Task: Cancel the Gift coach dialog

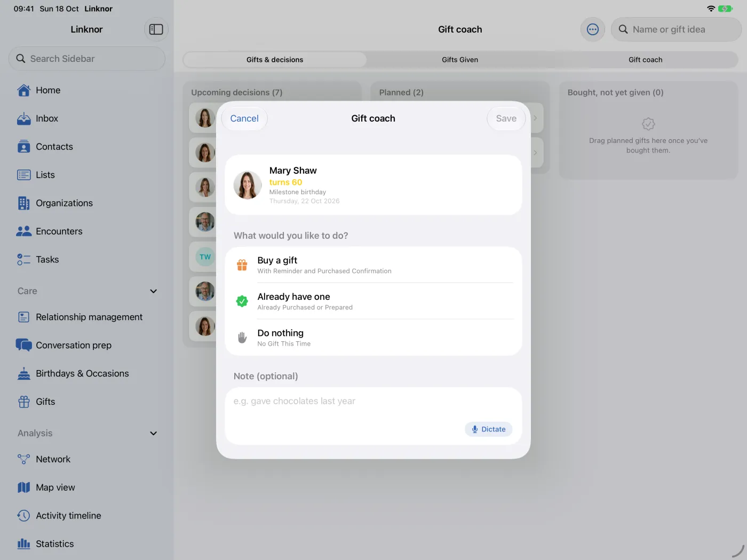Action: click(244, 118)
